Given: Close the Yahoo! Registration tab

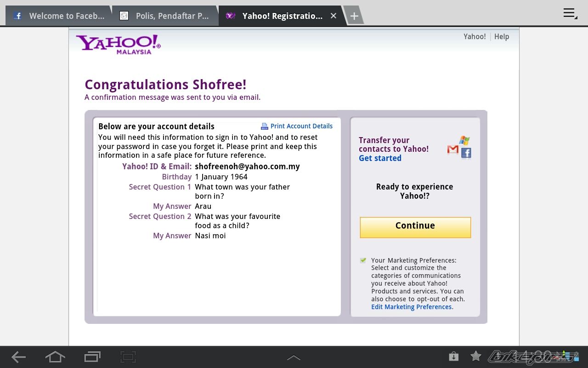Looking at the screenshot, I should (334, 16).
